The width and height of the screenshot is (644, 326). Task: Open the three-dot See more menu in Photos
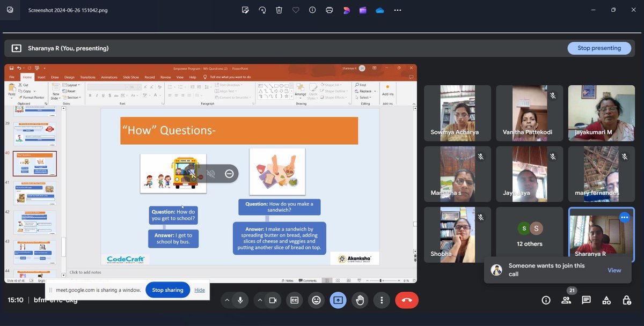click(397, 10)
